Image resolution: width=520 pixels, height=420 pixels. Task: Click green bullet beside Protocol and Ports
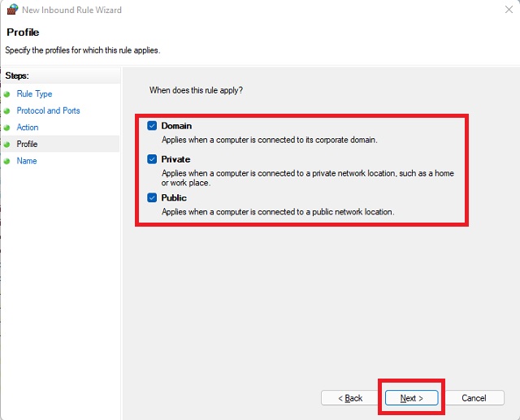click(x=6, y=110)
